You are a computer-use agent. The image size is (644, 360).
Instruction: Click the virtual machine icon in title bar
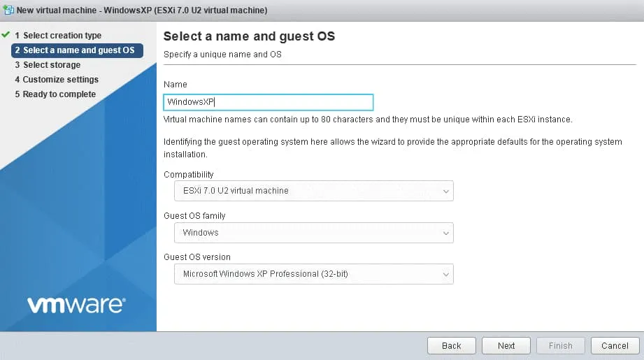click(x=8, y=10)
